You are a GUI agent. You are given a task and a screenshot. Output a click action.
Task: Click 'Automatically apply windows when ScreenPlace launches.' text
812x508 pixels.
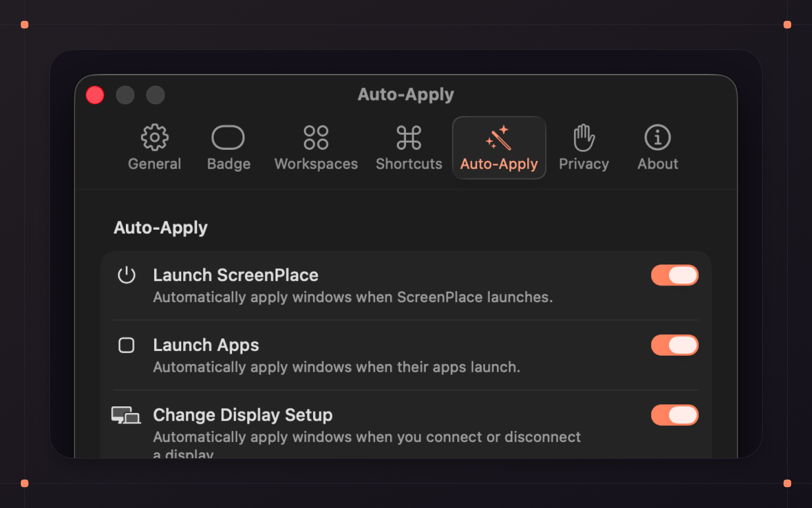[x=353, y=297]
